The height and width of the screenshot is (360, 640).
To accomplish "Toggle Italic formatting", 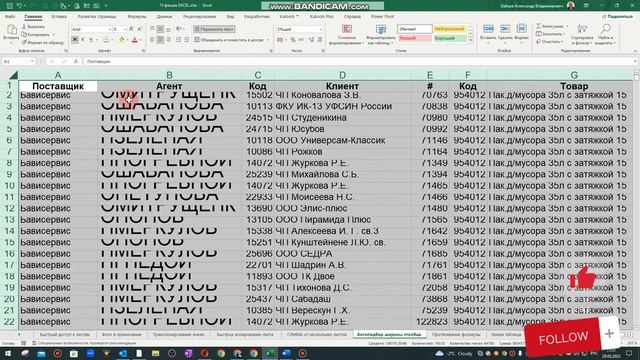I will pos(83,40).
